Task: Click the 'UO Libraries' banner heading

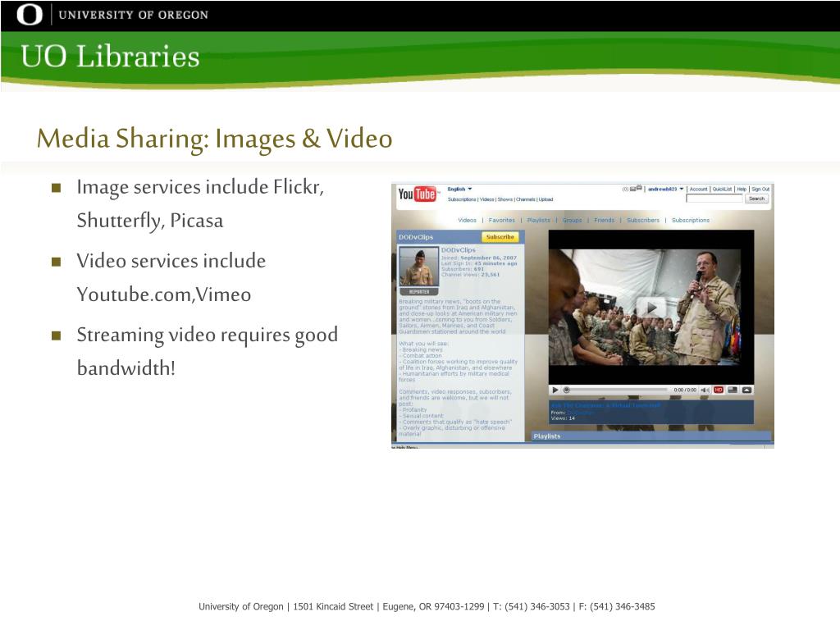Action: coord(110,57)
